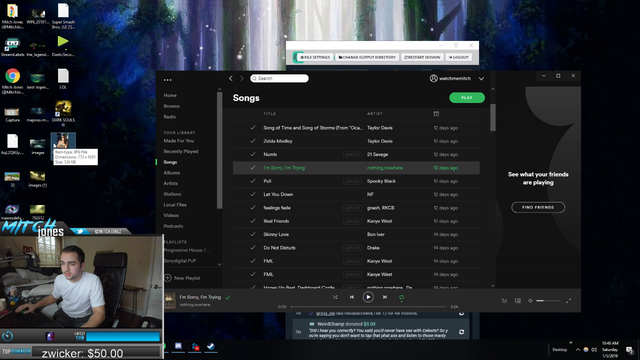Screen dimensions: 640x360
Task: Toggle saved checkmark for Do Not Disturb
Action: [253, 248]
